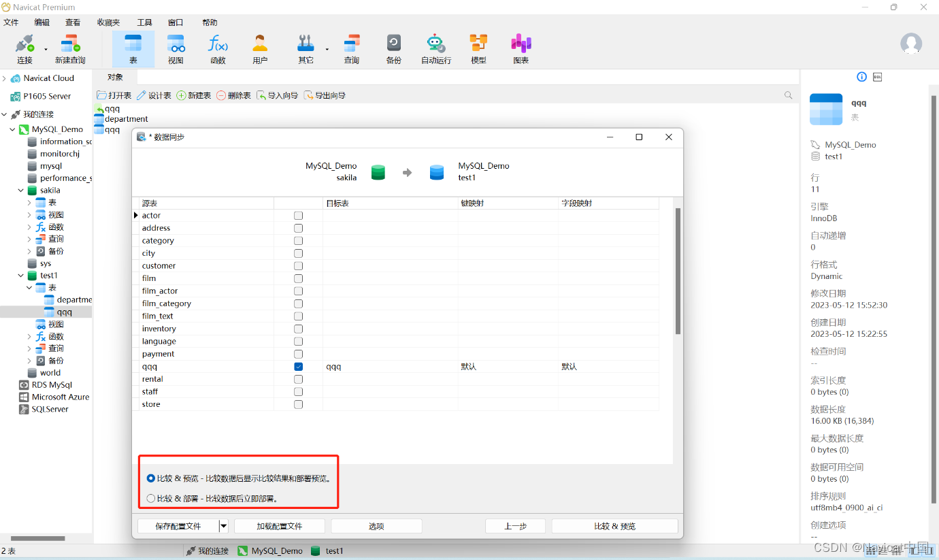Collapse the MySQL_Demo connection node
This screenshot has height=560, width=939.
12,129
